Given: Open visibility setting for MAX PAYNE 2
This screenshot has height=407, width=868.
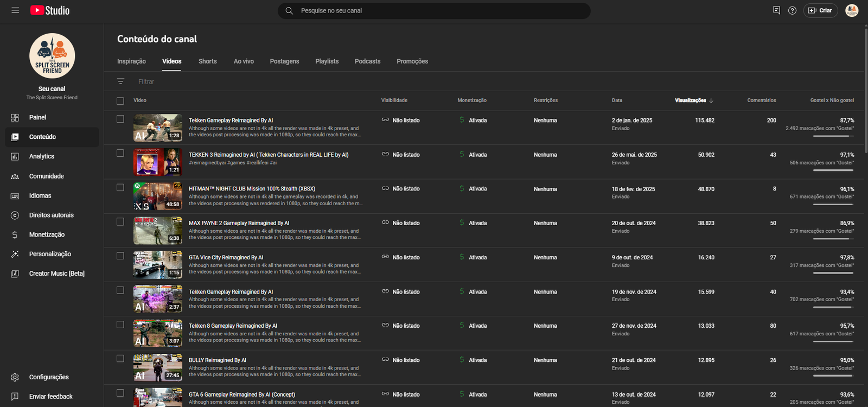Looking at the screenshot, I should pyautogui.click(x=401, y=223).
